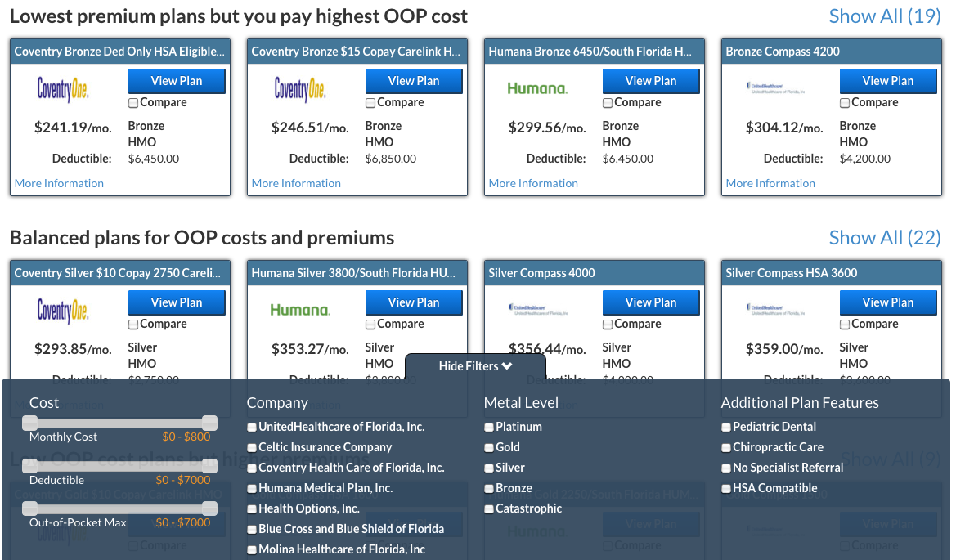Screen dimensions: 956x560
Task: Open More Information for Humana Bronze 6450
Action: [x=533, y=183]
